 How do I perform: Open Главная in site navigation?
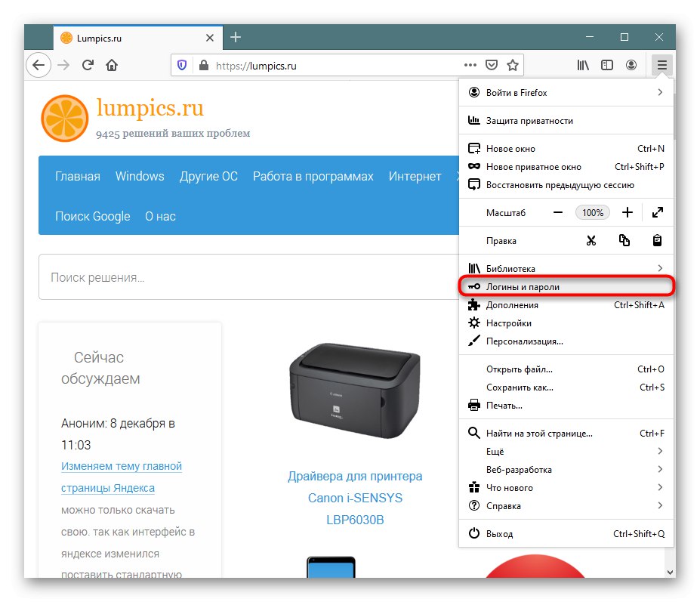[x=78, y=177]
